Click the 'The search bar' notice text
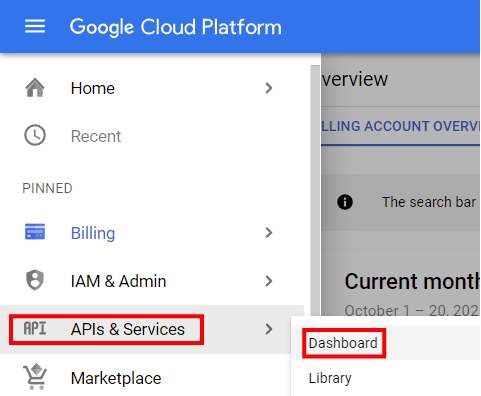The image size is (481, 396). click(429, 202)
